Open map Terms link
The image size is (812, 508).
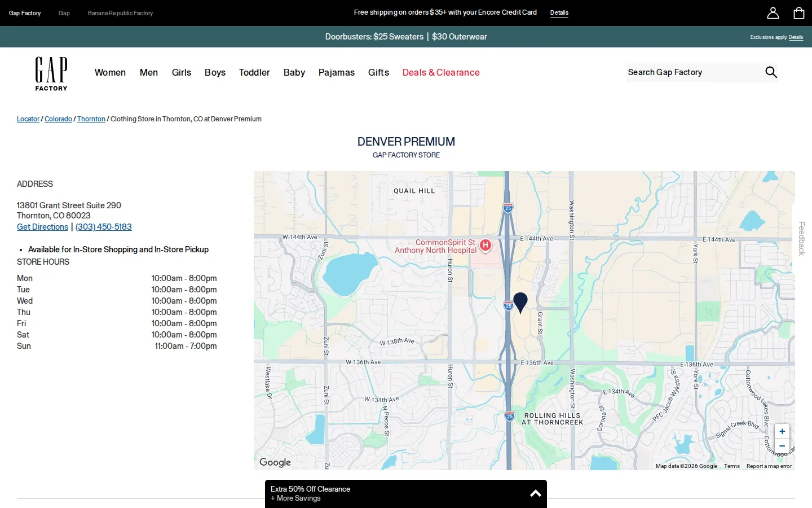coord(732,466)
